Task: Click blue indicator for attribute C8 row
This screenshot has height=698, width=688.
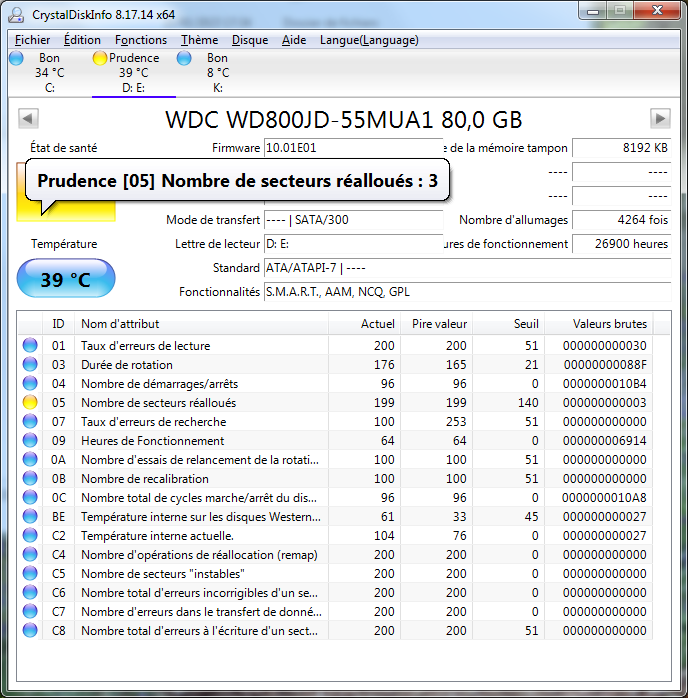Action: pyautogui.click(x=30, y=631)
